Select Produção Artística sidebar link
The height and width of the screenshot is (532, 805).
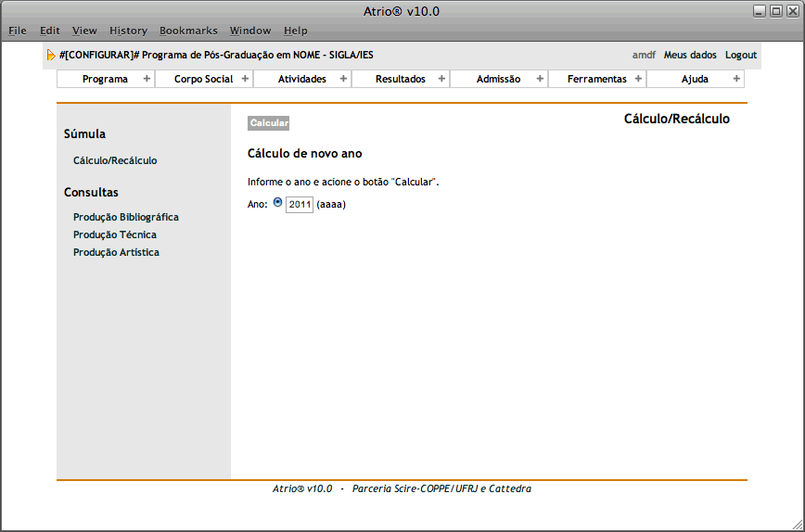[x=116, y=252]
